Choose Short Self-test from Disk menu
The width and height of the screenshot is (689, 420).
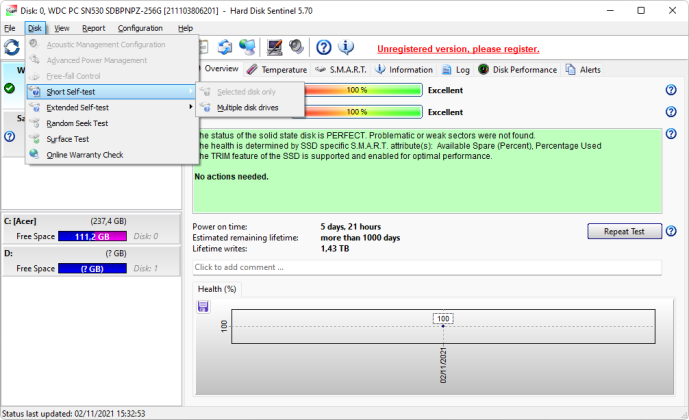111,92
